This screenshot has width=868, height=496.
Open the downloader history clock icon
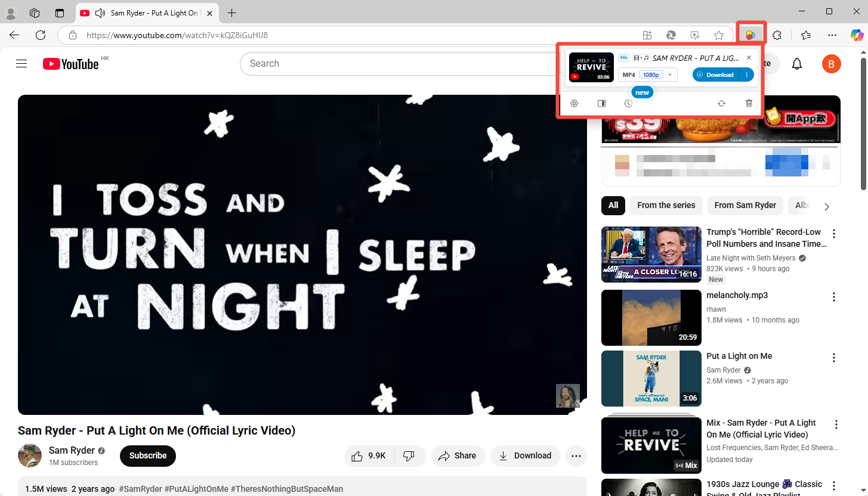coord(628,104)
